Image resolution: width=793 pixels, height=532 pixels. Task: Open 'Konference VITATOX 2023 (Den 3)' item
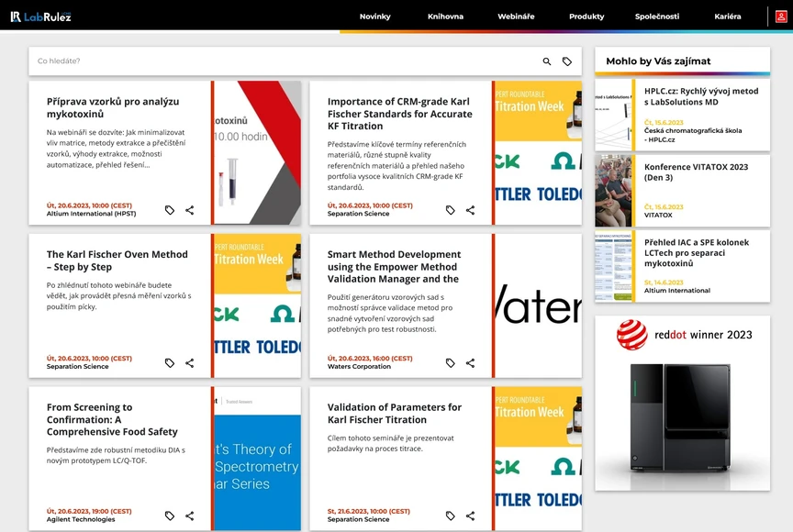click(696, 172)
